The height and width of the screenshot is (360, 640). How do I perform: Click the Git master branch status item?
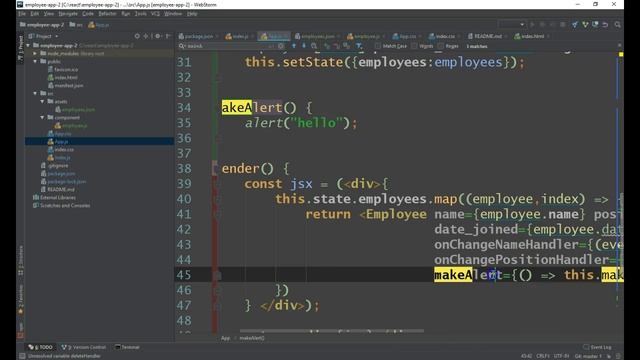(x=588, y=356)
